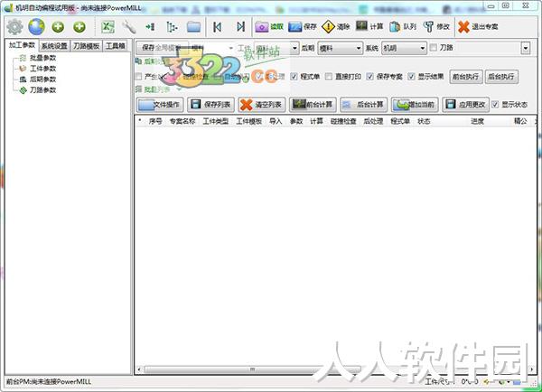
Task: Click the 后台计算 button
Action: pyautogui.click(x=364, y=105)
